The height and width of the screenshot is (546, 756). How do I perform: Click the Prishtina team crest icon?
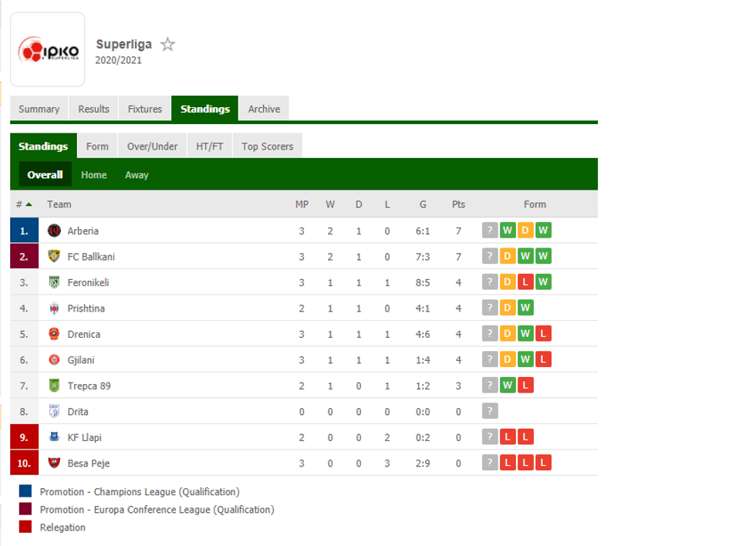point(54,308)
